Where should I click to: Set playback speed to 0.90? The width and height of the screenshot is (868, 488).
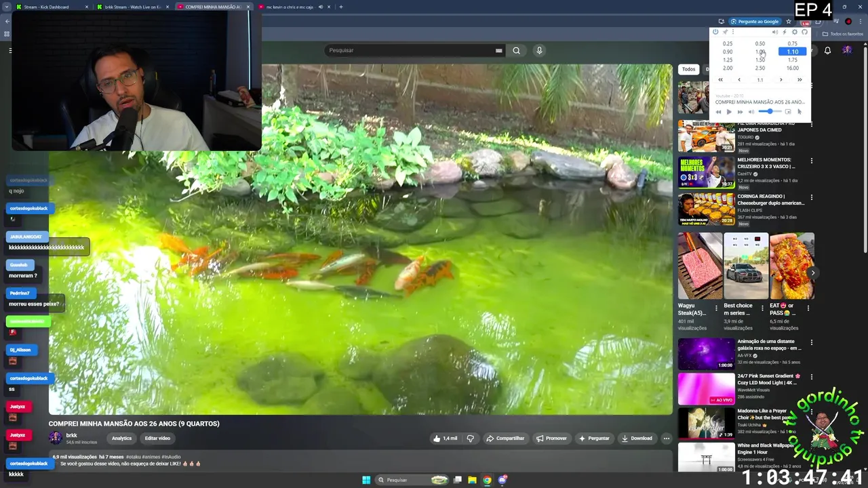click(728, 52)
